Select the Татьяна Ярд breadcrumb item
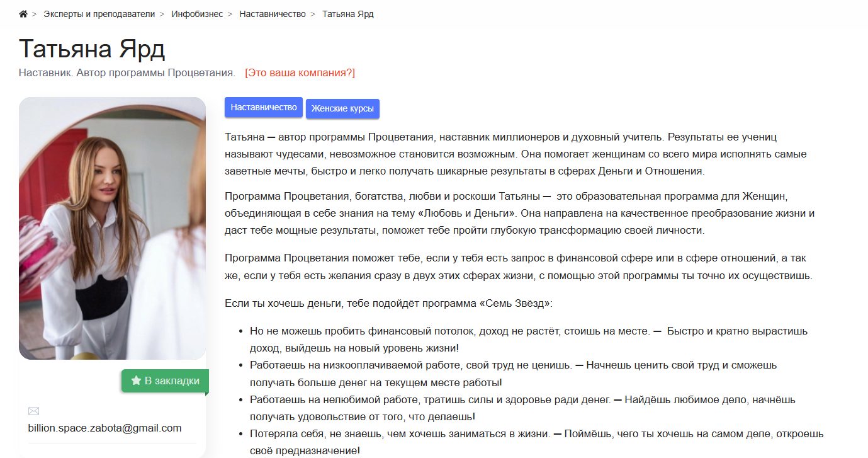Viewport: 868px width, 458px height. click(347, 13)
